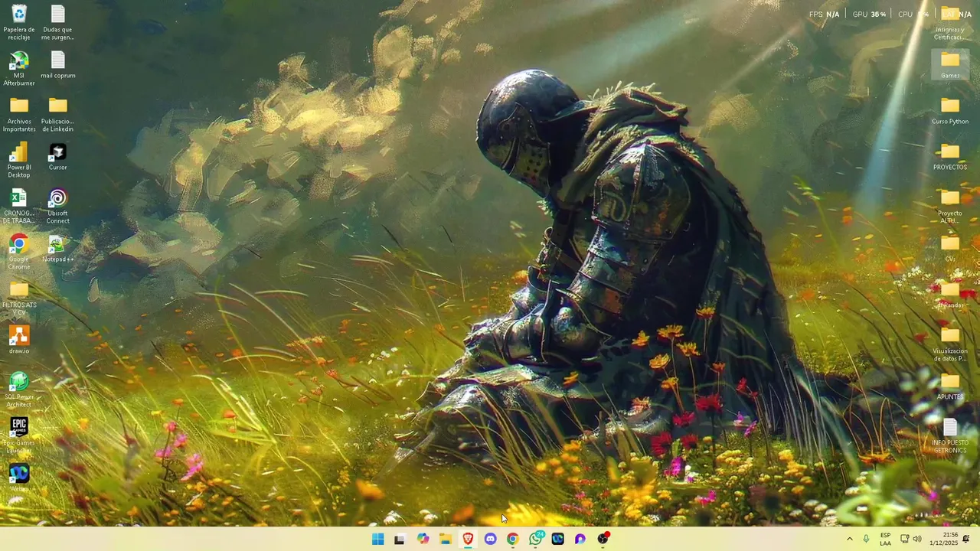Open the purple app icon left of OBS
The height and width of the screenshot is (551, 980).
point(580,539)
